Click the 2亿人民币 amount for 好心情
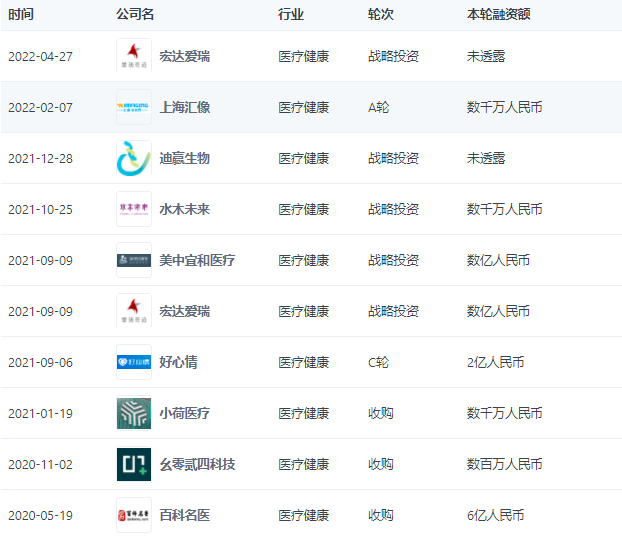622x537 pixels. click(x=495, y=362)
